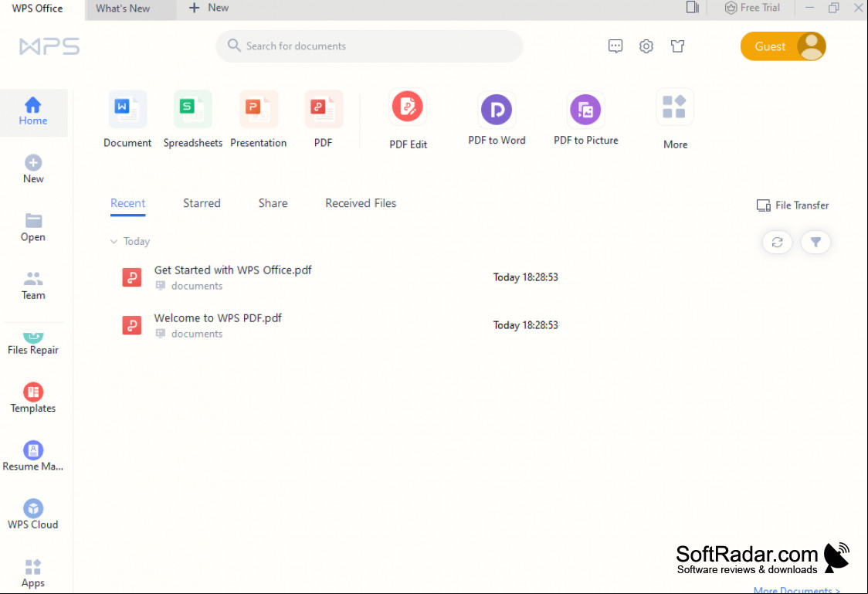Screen dimensions: 868x594
Task: Click the WPS logo
Action: point(50,46)
